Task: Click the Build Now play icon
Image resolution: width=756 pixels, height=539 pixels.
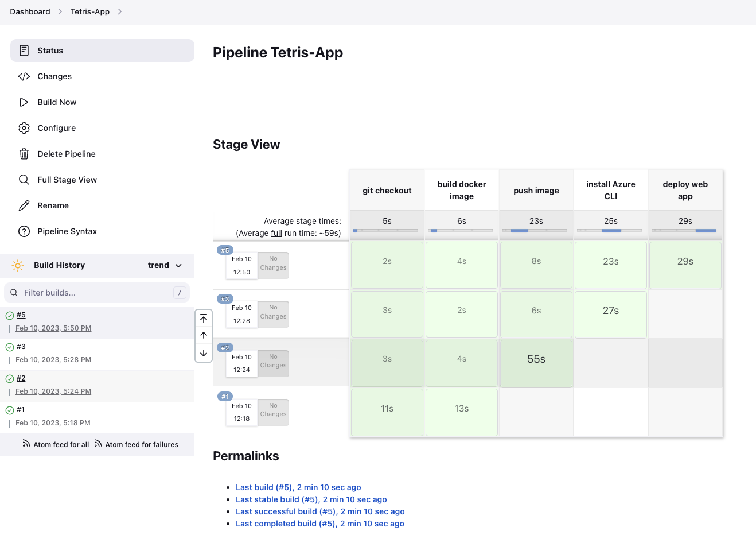Action: click(x=24, y=102)
